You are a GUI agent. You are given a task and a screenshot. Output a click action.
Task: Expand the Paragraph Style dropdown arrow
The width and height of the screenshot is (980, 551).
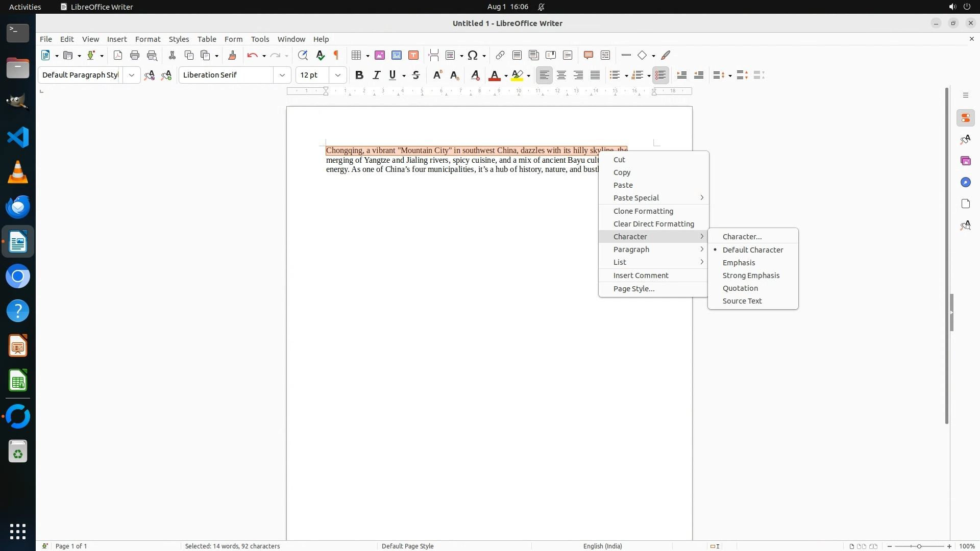click(x=132, y=75)
